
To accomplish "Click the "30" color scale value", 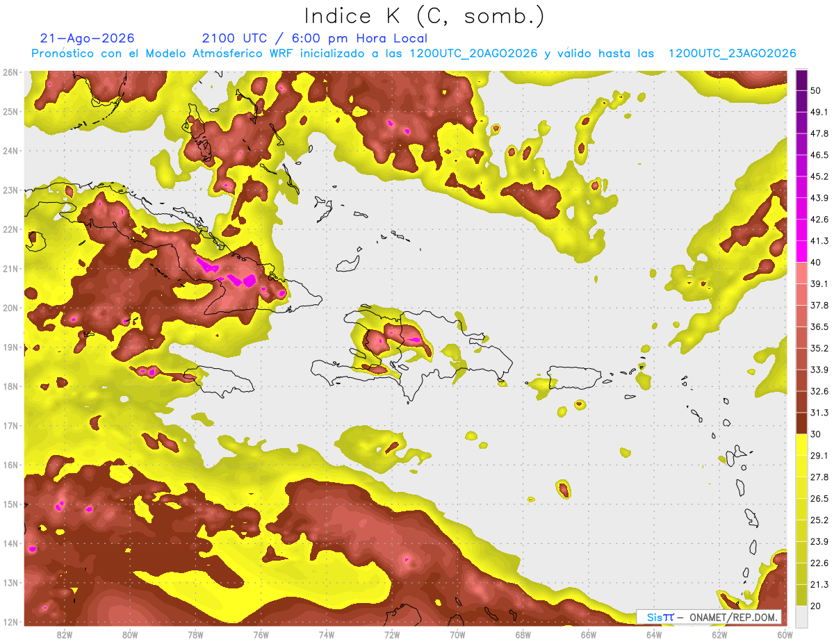I will [x=817, y=434].
